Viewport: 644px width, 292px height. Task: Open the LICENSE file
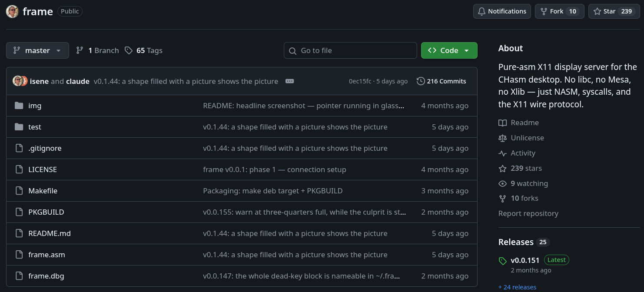[x=43, y=169]
